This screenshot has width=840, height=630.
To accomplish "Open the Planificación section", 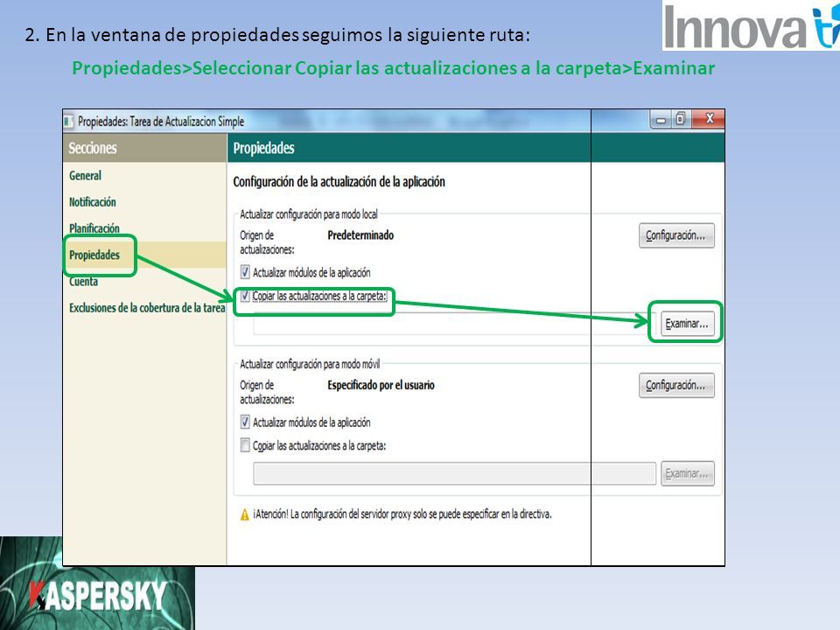I will (94, 228).
